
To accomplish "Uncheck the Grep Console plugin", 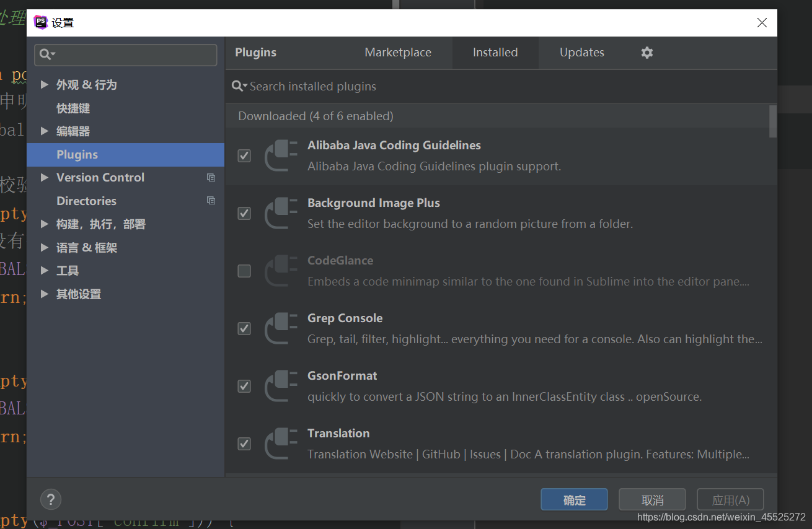I will tap(244, 328).
